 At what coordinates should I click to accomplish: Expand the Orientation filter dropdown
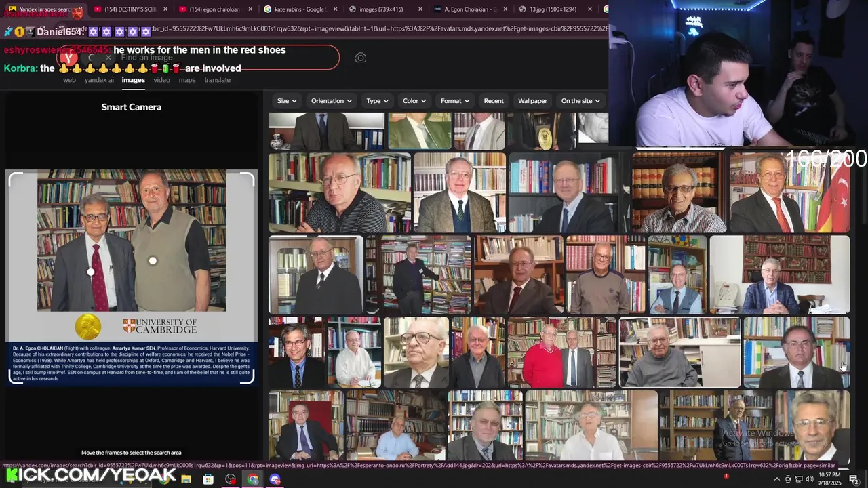click(x=332, y=101)
